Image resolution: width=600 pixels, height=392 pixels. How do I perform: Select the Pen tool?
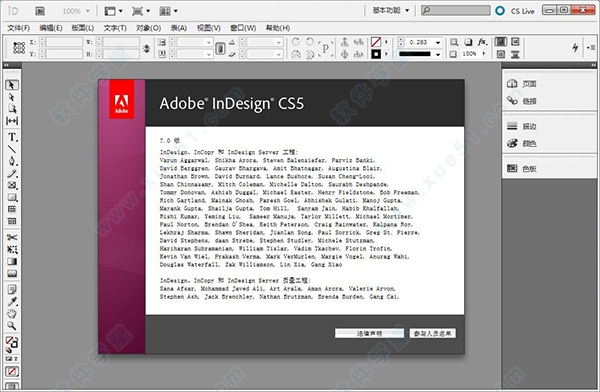tap(12, 161)
